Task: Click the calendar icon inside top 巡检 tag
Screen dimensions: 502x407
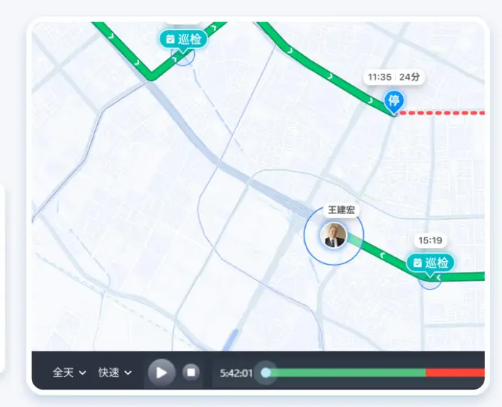Action: click(x=170, y=39)
